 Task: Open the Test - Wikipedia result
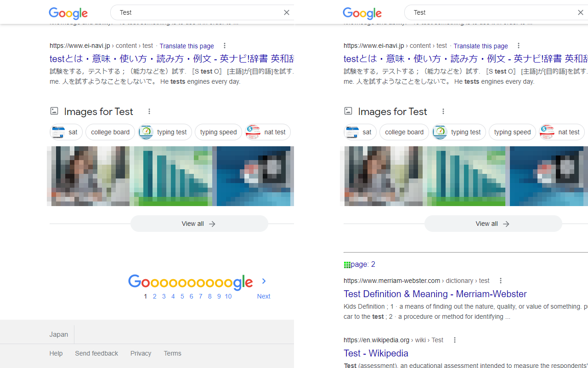point(376,353)
